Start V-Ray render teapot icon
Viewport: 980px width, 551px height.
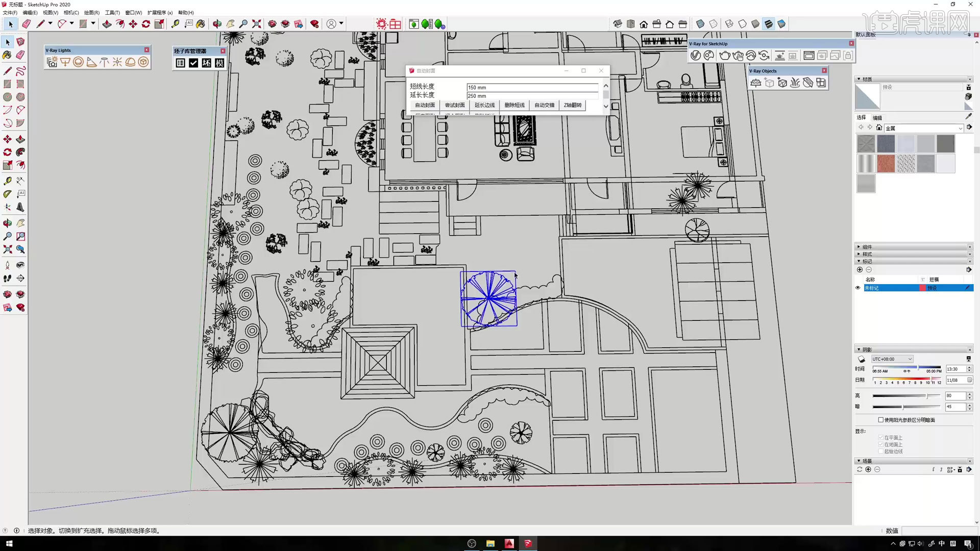click(x=724, y=56)
